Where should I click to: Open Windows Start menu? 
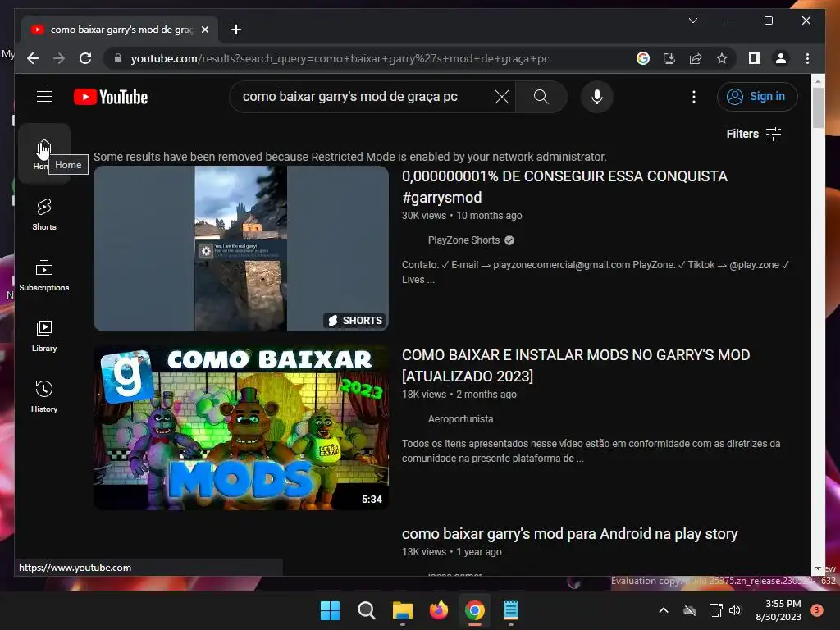tap(330, 610)
